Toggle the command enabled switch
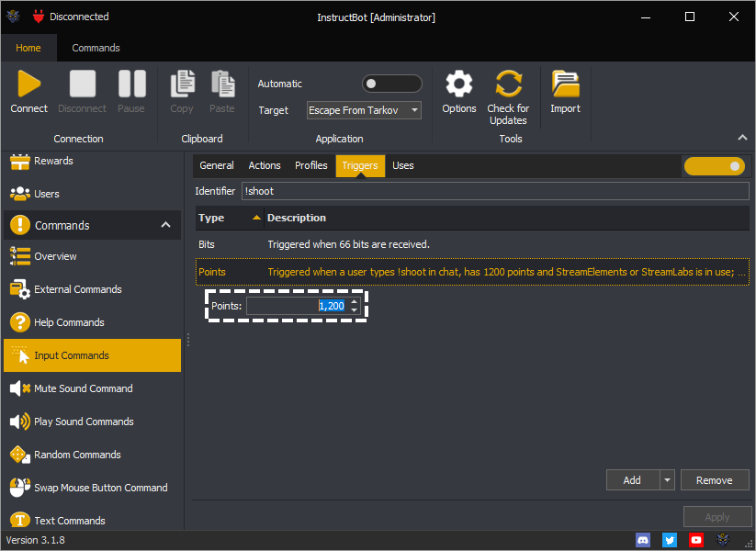This screenshot has width=756, height=551. [x=715, y=166]
